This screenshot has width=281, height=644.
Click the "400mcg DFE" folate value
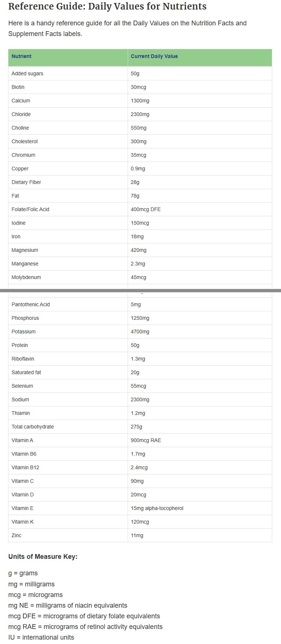146,209
